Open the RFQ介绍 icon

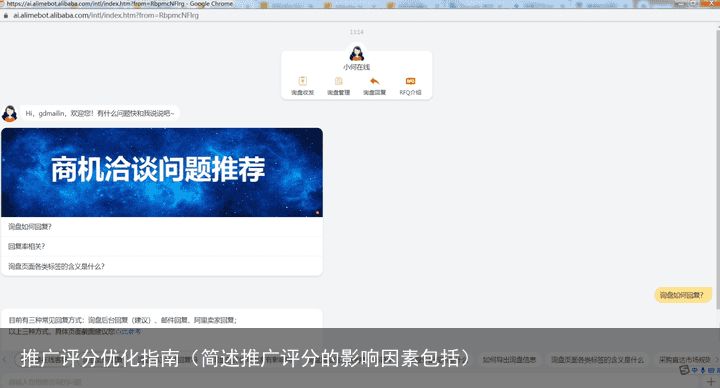[411, 81]
